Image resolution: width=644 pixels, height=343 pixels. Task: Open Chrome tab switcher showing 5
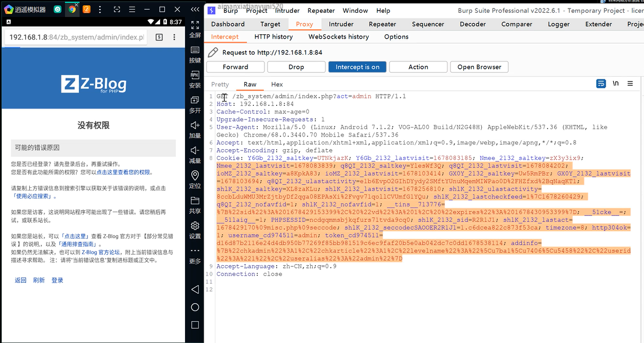159,37
